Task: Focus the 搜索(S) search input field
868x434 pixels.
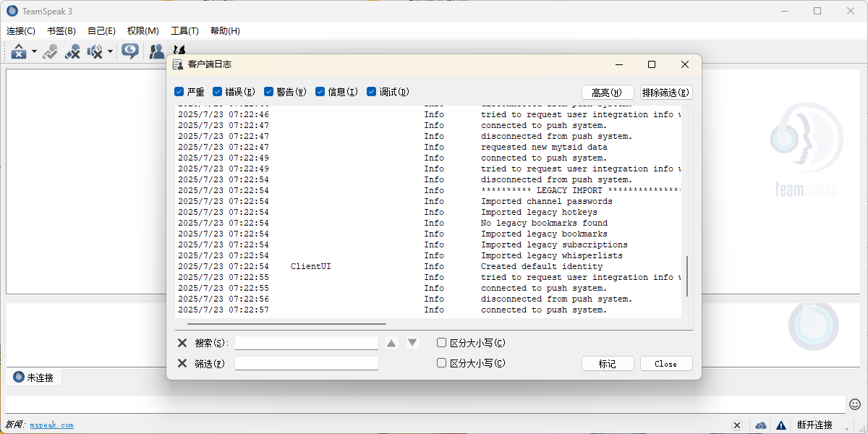Action: coord(306,343)
